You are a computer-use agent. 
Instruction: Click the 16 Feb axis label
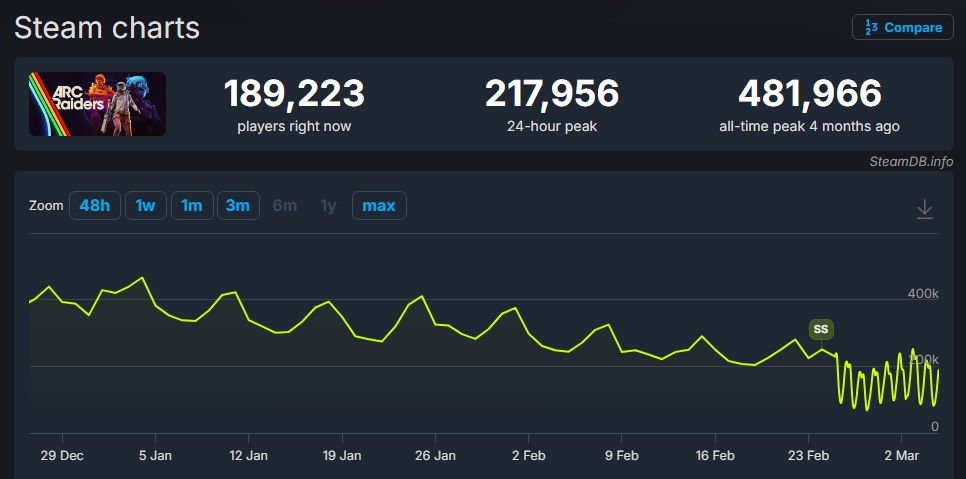point(715,456)
